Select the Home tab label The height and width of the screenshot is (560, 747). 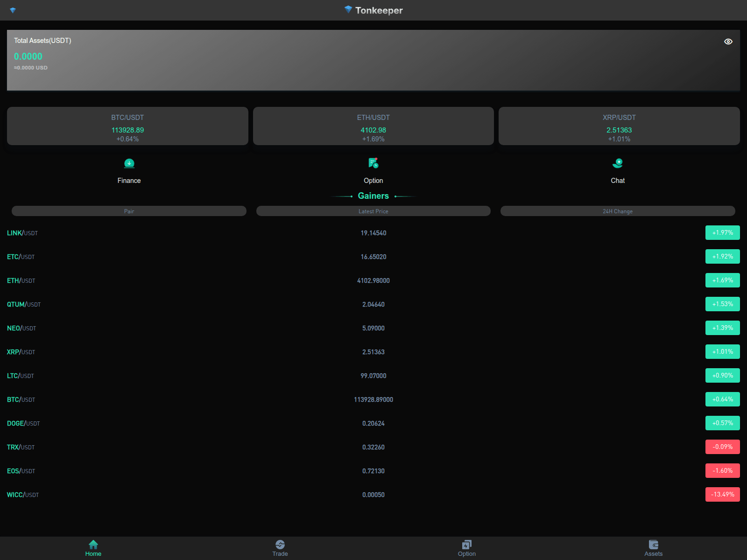(93, 553)
